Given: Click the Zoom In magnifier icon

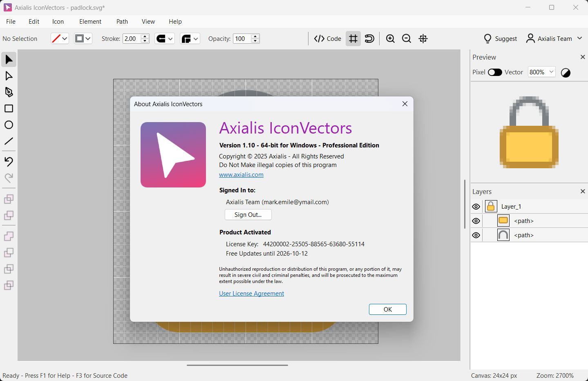Looking at the screenshot, I should tap(390, 39).
